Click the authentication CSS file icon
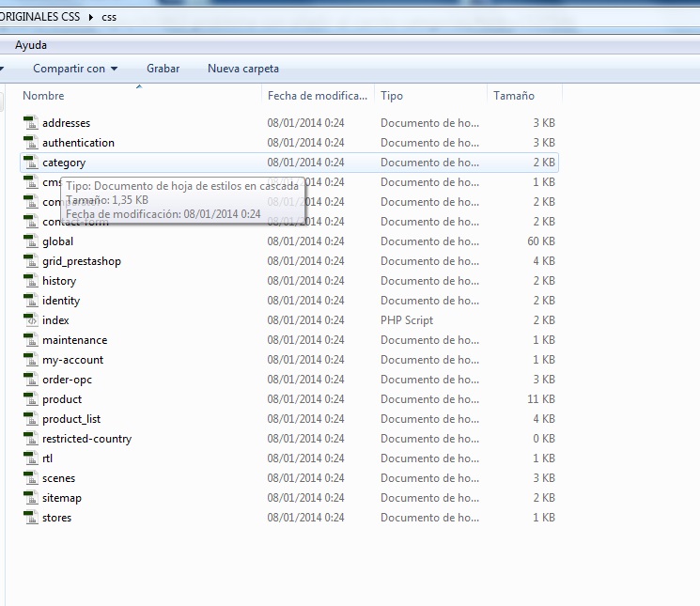The height and width of the screenshot is (606, 700). 31,143
